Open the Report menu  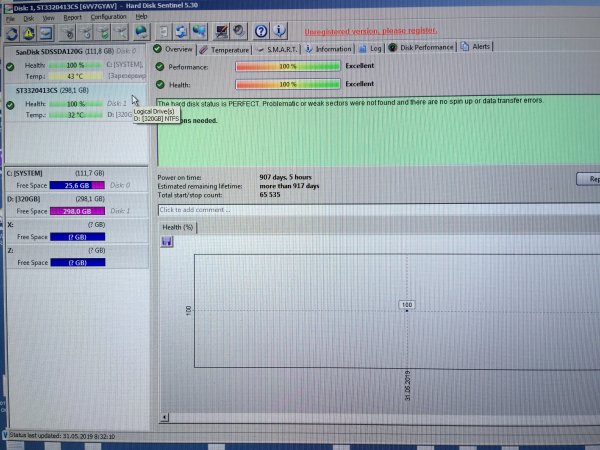click(x=73, y=17)
